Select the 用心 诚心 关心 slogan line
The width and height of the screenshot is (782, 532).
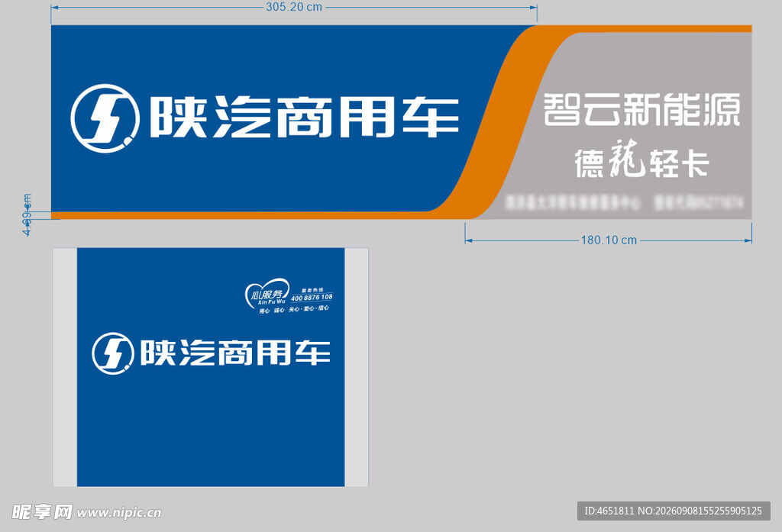coord(294,310)
